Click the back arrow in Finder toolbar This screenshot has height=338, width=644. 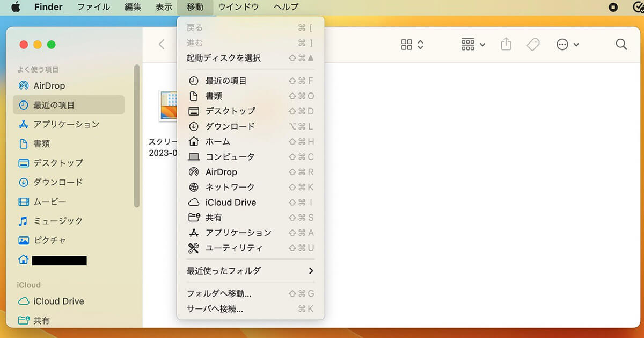(x=162, y=45)
